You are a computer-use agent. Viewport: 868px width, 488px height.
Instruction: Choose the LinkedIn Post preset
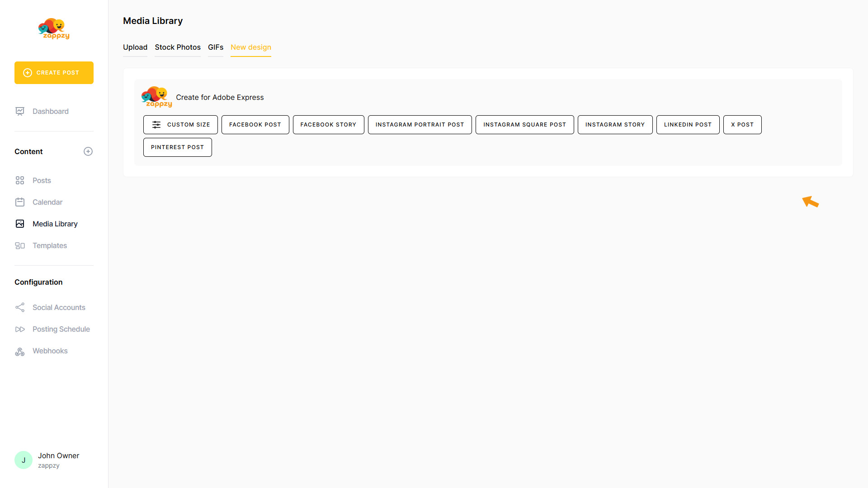click(688, 125)
